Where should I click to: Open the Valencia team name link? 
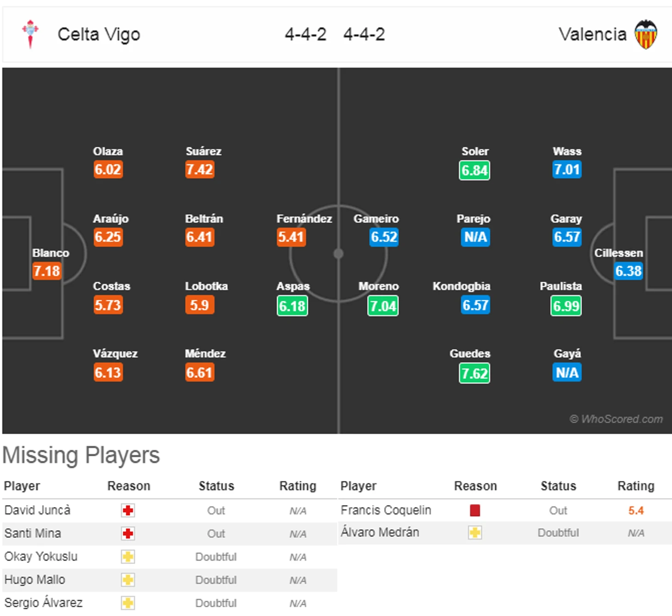tap(592, 35)
